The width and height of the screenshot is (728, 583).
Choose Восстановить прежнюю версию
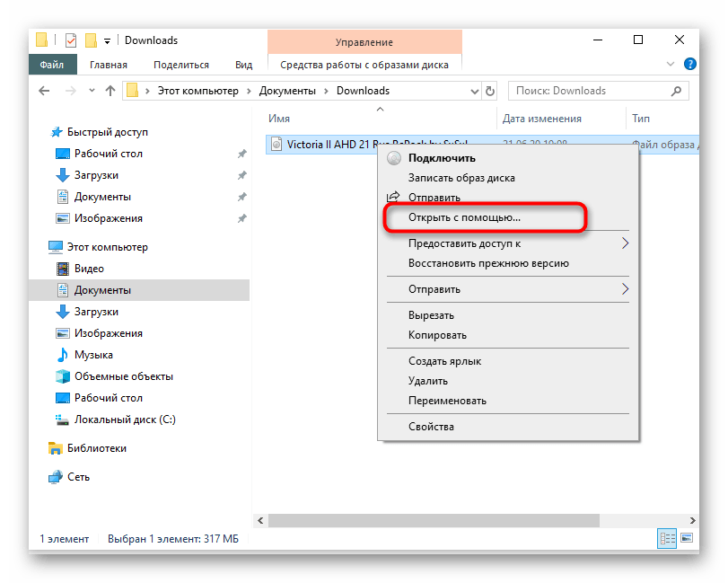(x=508, y=263)
